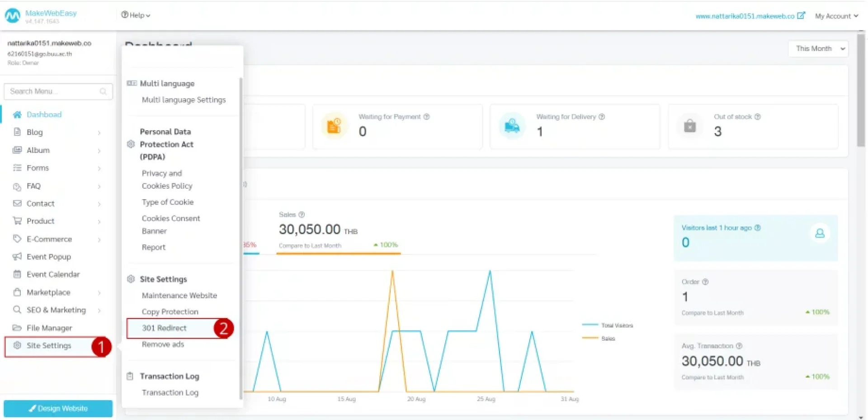Expand the My Account dropdown
Viewport: 868px width, 420px height.
836,16
